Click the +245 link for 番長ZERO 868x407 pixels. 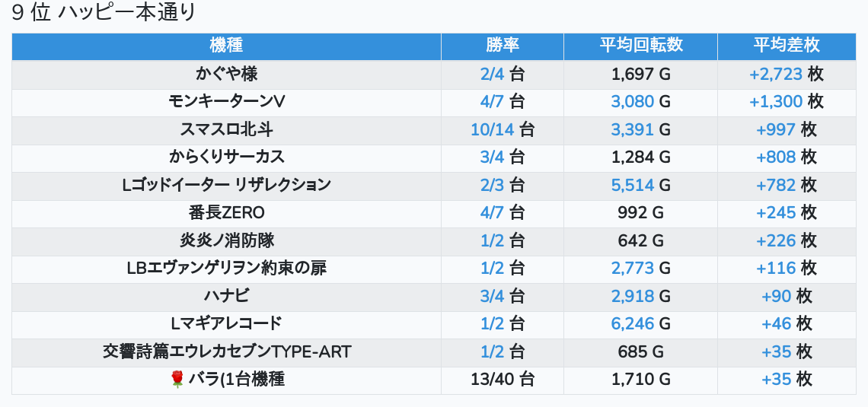tap(775, 213)
